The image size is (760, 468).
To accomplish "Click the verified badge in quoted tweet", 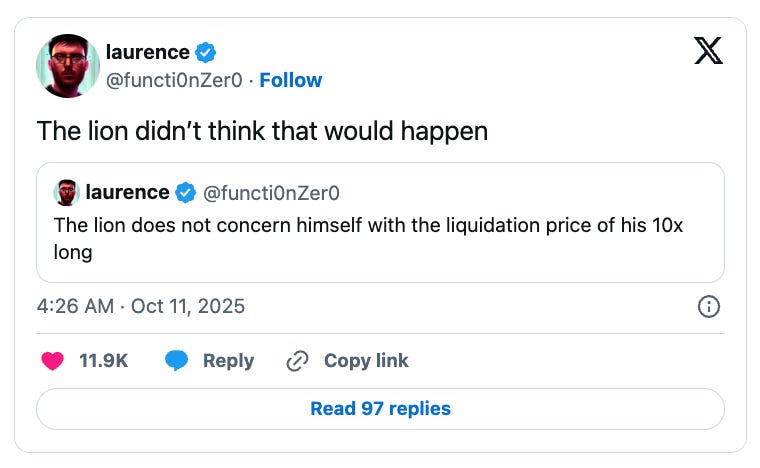I will (186, 192).
